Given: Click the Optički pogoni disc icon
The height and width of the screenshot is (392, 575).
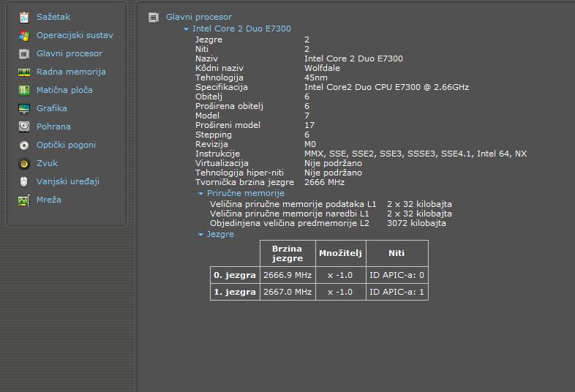Looking at the screenshot, I should pos(23,145).
